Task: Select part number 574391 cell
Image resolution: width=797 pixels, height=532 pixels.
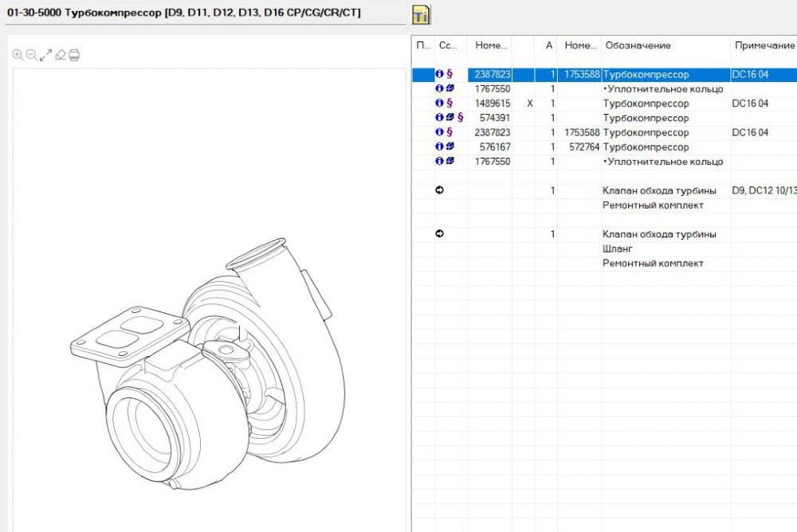Action: point(494,118)
